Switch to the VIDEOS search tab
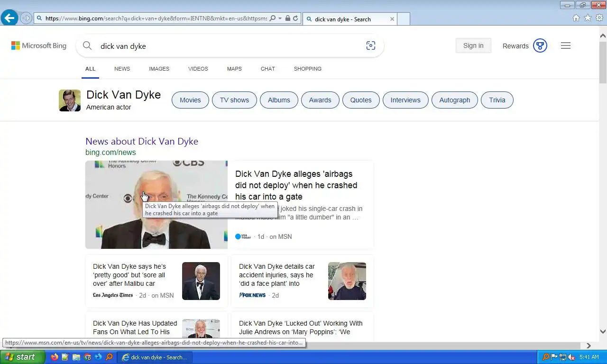The image size is (607, 364). click(x=198, y=69)
